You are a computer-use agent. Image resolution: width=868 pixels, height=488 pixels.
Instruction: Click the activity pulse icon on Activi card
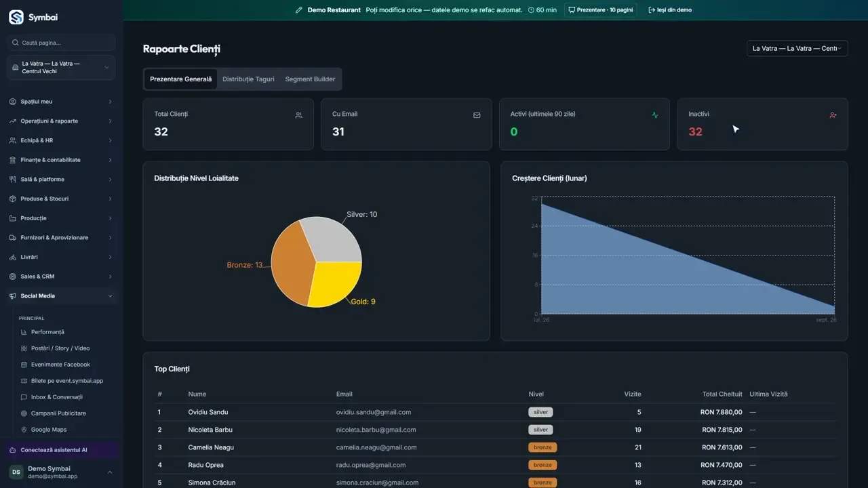click(655, 115)
